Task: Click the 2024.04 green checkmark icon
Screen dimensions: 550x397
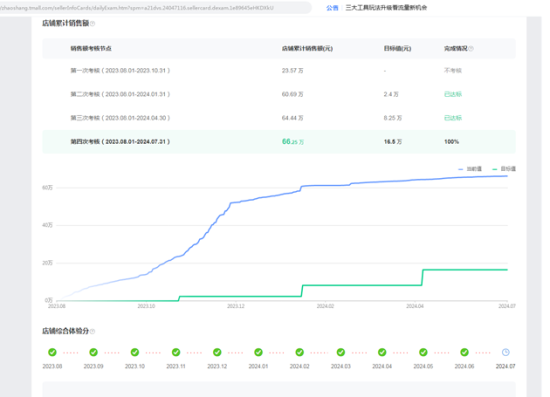Action: coord(382,352)
